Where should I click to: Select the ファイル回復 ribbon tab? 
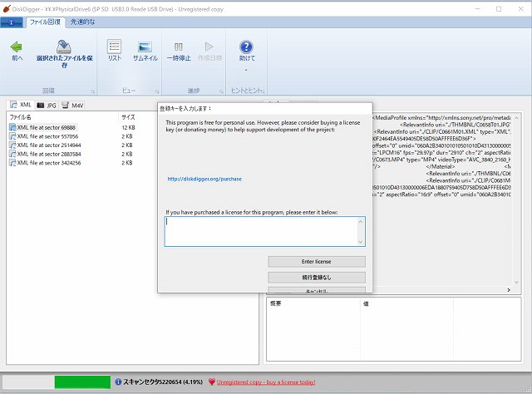[45, 22]
